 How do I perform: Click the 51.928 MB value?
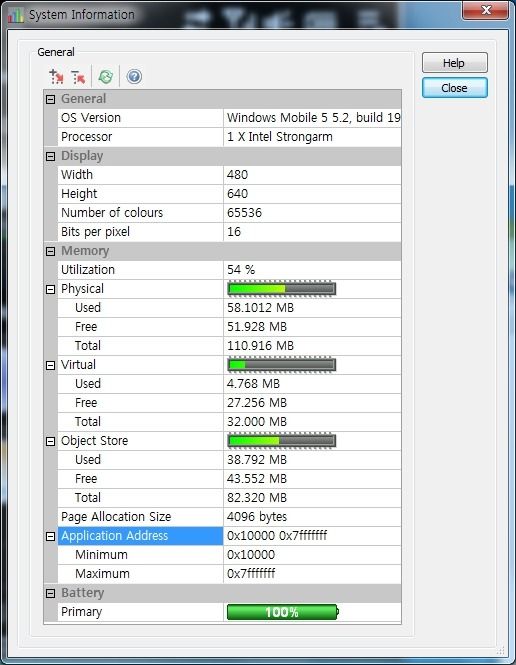(257, 327)
